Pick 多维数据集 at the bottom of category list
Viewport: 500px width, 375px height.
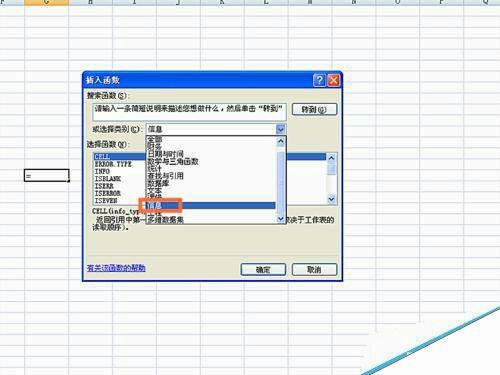[166, 220]
